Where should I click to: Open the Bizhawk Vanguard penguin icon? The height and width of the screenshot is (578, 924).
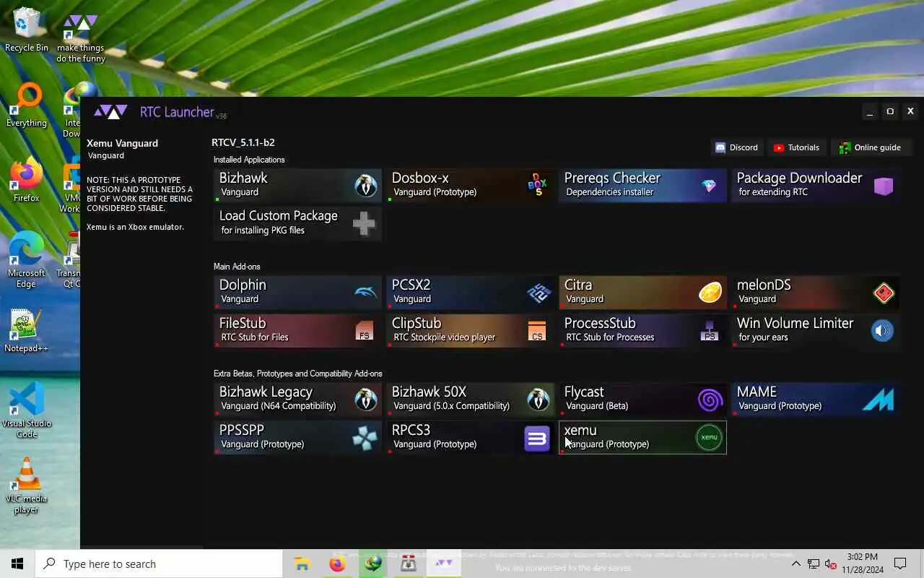point(365,186)
